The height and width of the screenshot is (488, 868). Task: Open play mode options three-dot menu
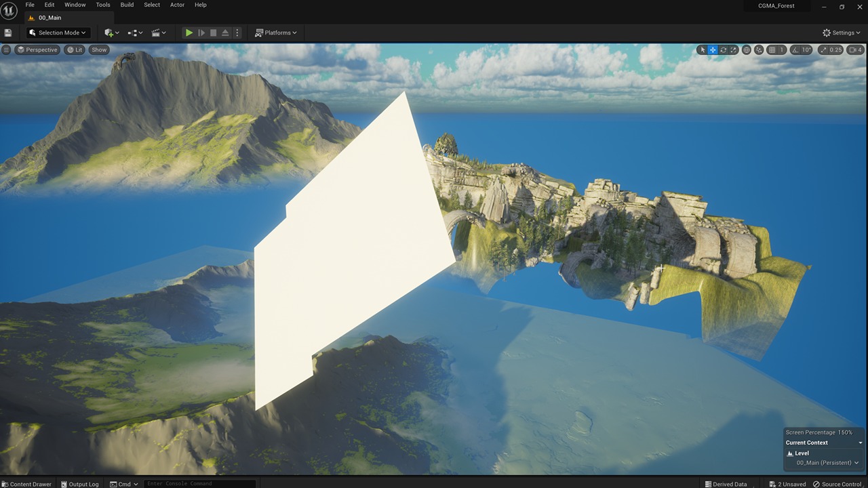(x=237, y=33)
